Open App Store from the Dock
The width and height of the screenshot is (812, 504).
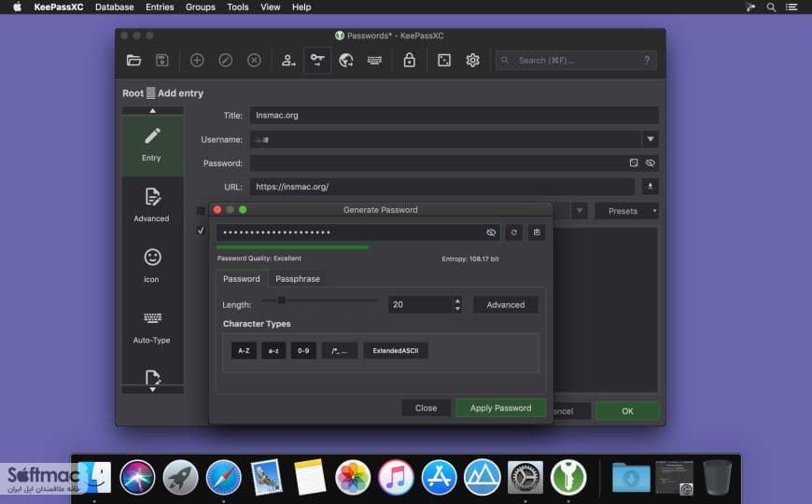click(x=439, y=477)
